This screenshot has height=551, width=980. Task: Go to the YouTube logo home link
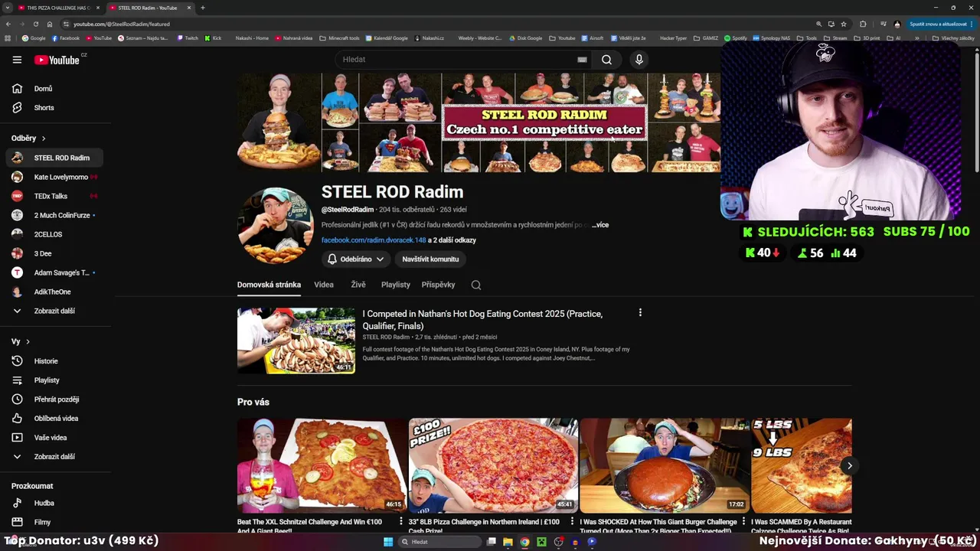click(57, 60)
